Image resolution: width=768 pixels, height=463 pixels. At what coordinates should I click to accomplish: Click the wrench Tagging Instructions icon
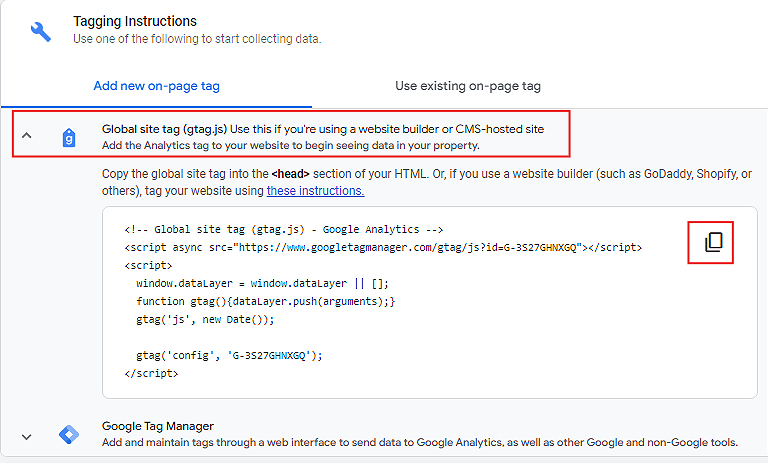tap(41, 31)
